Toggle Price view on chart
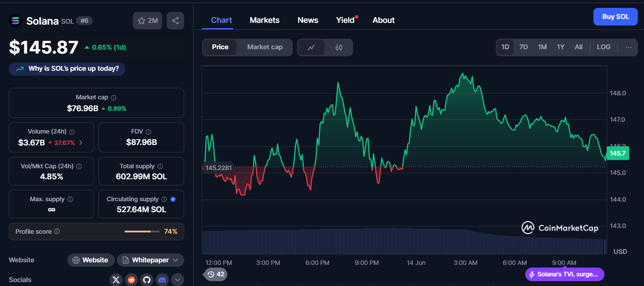Screen dimensions: 644x286 point(220,47)
